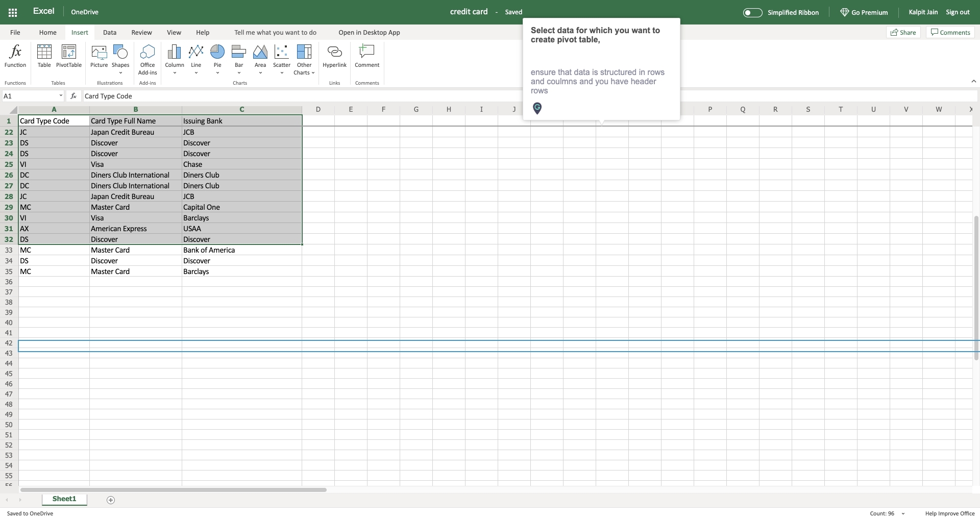Select the Chase cell in row 25
Screen dimensions: 980x519
(241, 164)
